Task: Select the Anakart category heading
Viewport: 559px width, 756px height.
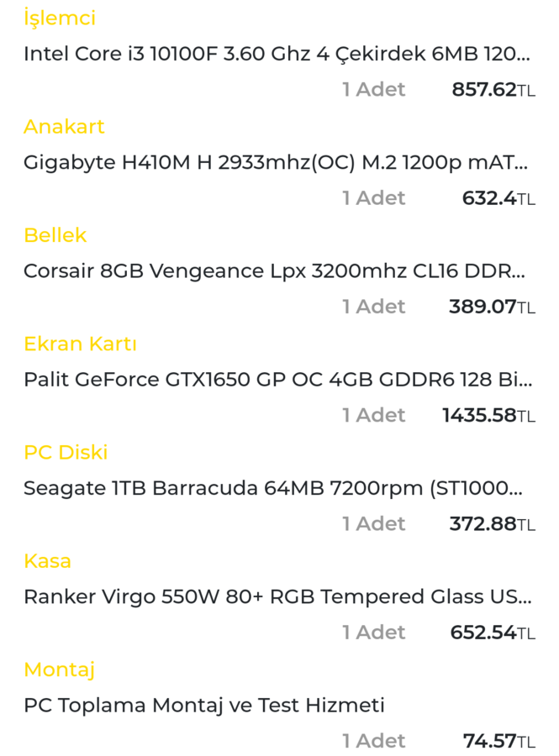Action: [64, 127]
